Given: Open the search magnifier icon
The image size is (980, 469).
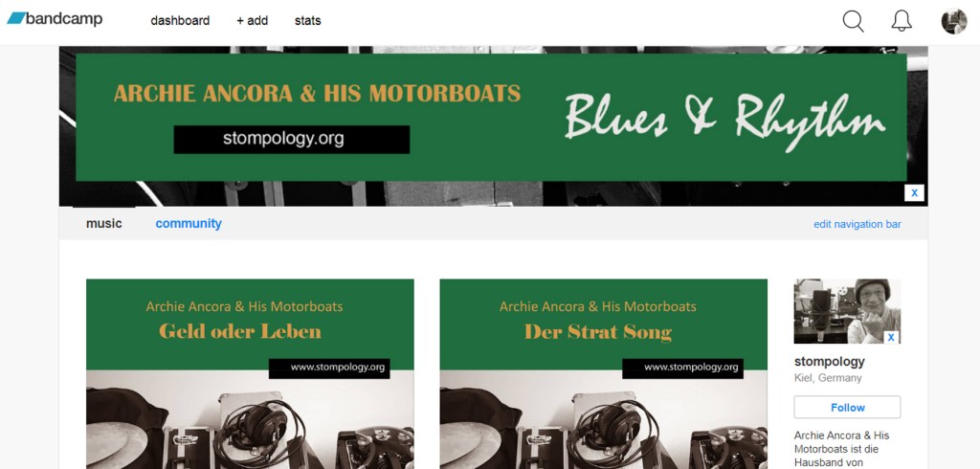Looking at the screenshot, I should click(x=853, y=21).
